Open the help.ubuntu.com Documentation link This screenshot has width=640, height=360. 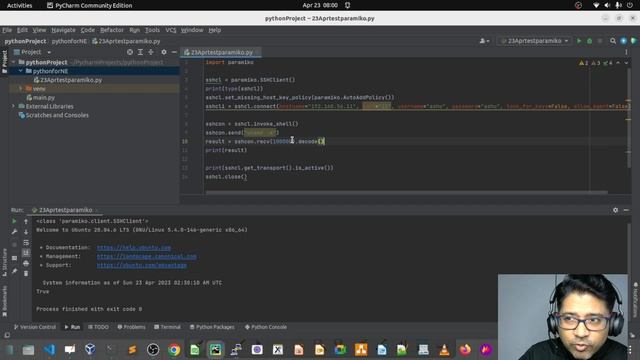coord(134,248)
